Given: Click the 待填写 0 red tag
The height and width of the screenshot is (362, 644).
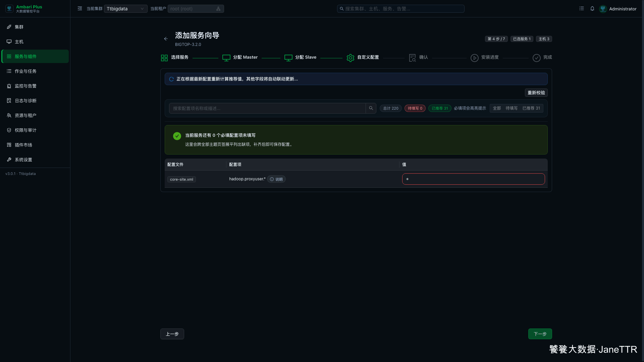Looking at the screenshot, I should click(415, 108).
